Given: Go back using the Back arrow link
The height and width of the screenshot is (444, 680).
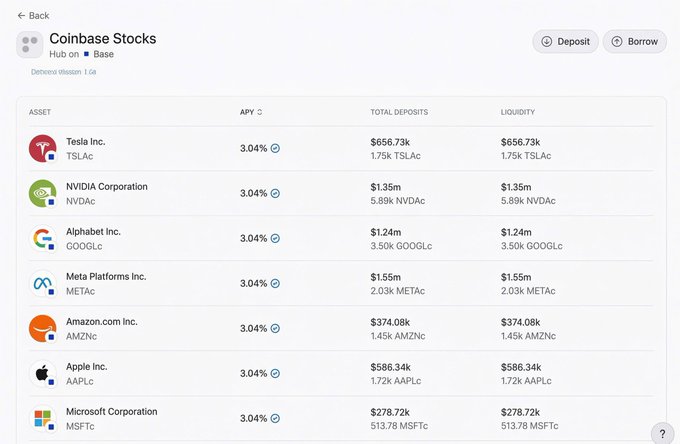Looking at the screenshot, I should pyautogui.click(x=33, y=16).
